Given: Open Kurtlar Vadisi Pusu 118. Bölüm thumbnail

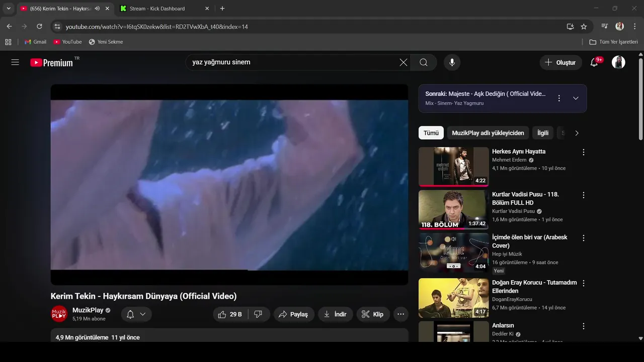Looking at the screenshot, I should (453, 210).
